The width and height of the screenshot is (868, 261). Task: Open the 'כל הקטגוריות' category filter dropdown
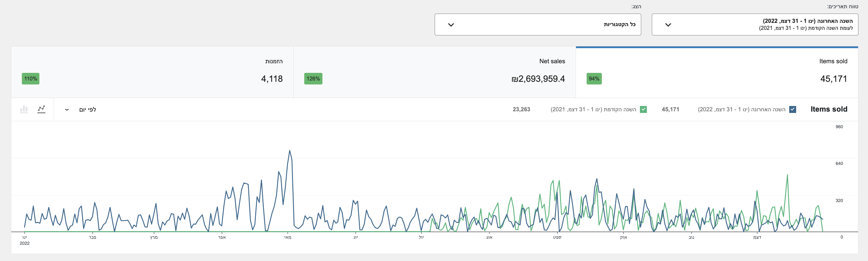[x=538, y=24]
